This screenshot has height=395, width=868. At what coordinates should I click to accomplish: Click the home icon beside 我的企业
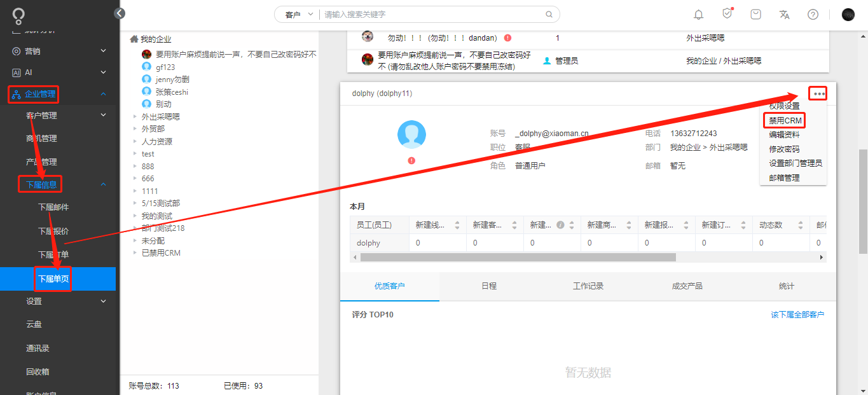coord(133,38)
